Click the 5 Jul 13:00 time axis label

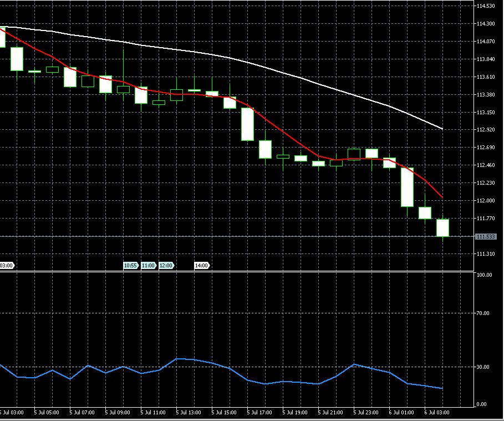point(189,413)
